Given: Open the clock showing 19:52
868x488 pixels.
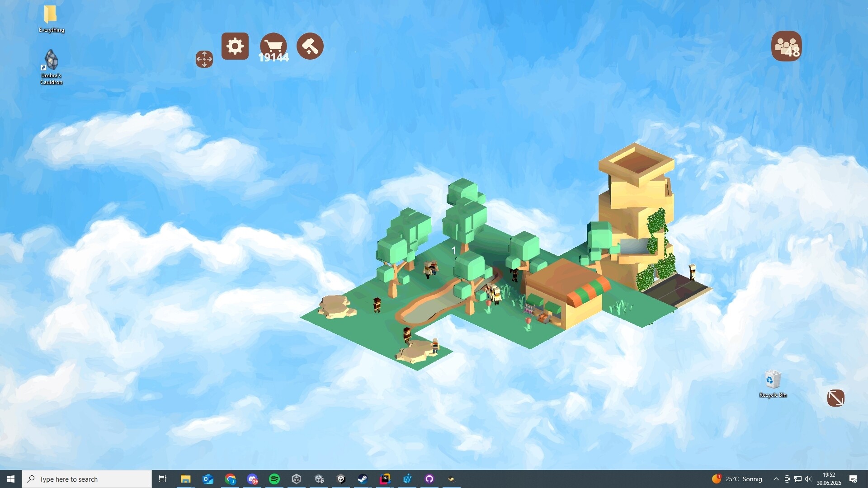Looking at the screenshot, I should tap(829, 479).
